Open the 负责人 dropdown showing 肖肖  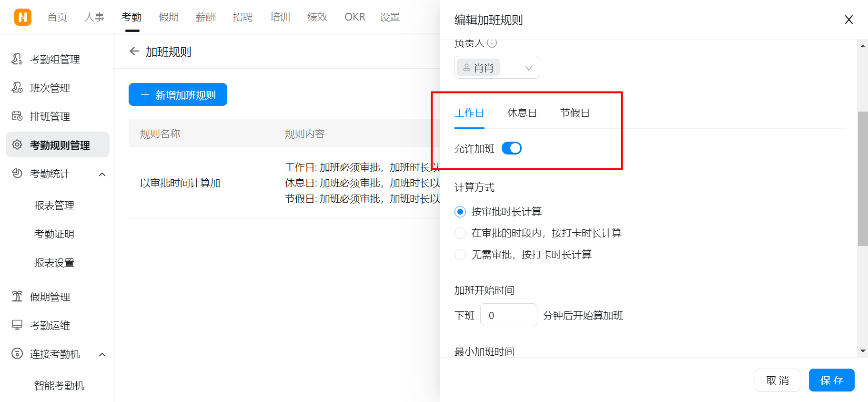[x=497, y=67]
